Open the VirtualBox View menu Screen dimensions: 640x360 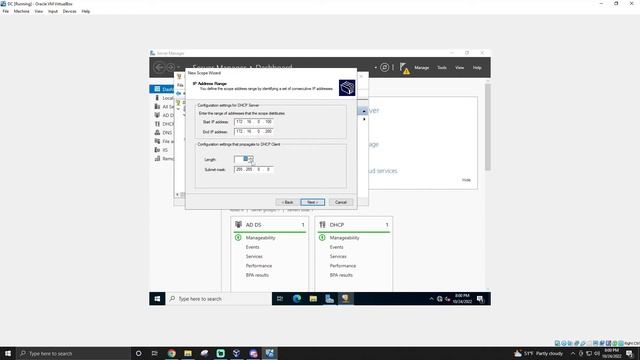[x=39, y=11]
